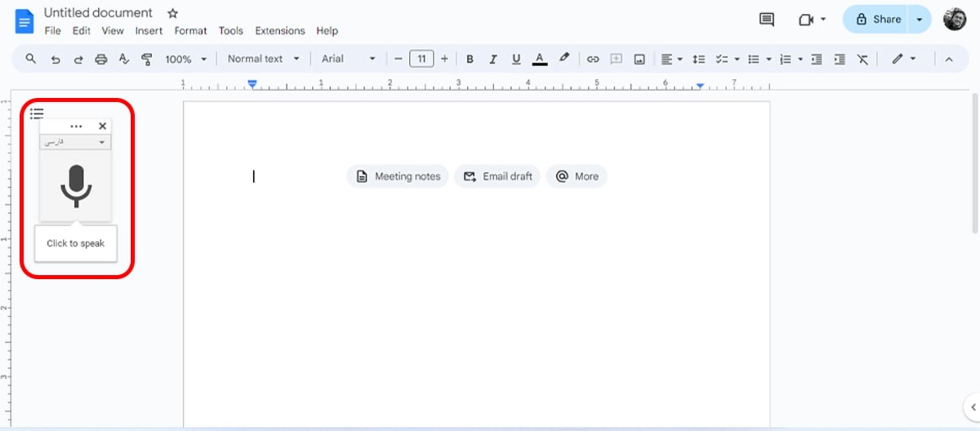Image resolution: width=980 pixels, height=431 pixels.
Task: Show the document outline
Action: coord(37,113)
